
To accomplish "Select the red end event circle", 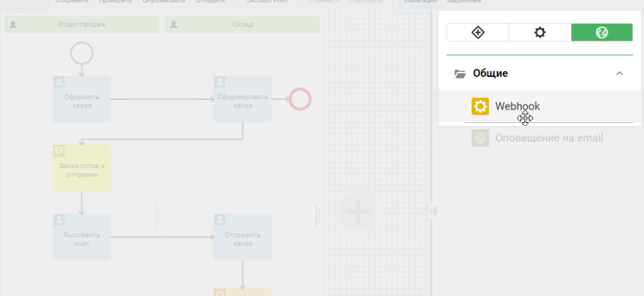I will pyautogui.click(x=300, y=98).
